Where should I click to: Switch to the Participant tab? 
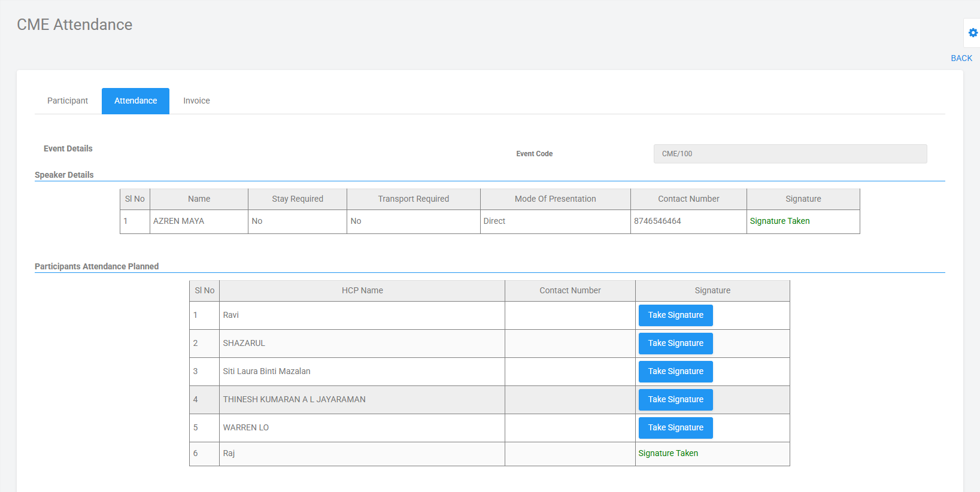[x=68, y=101]
